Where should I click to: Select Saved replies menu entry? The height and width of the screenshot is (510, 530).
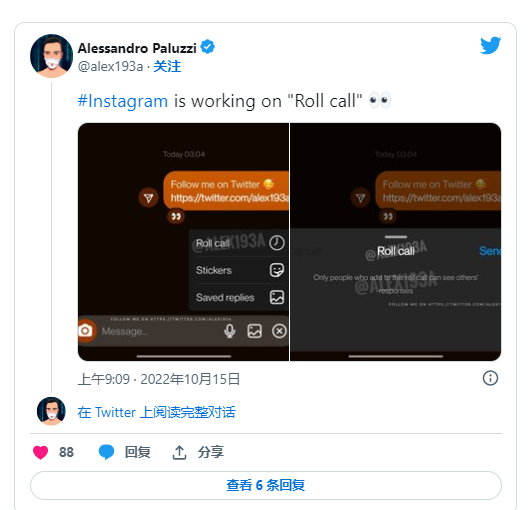coord(239,297)
